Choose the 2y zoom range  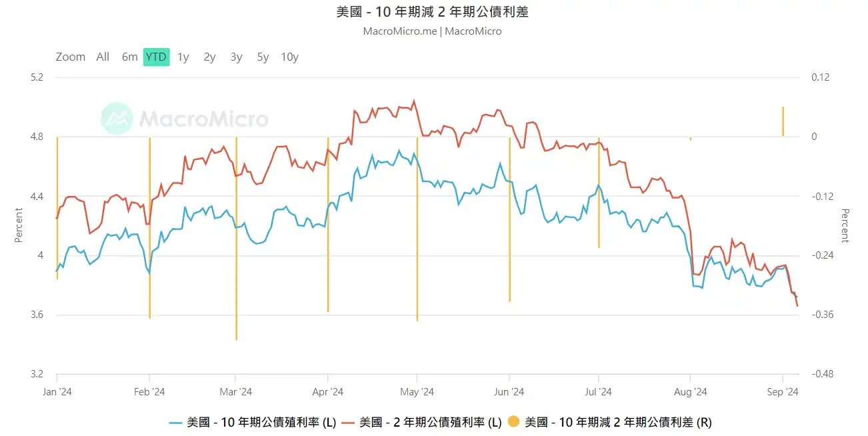[x=210, y=57]
